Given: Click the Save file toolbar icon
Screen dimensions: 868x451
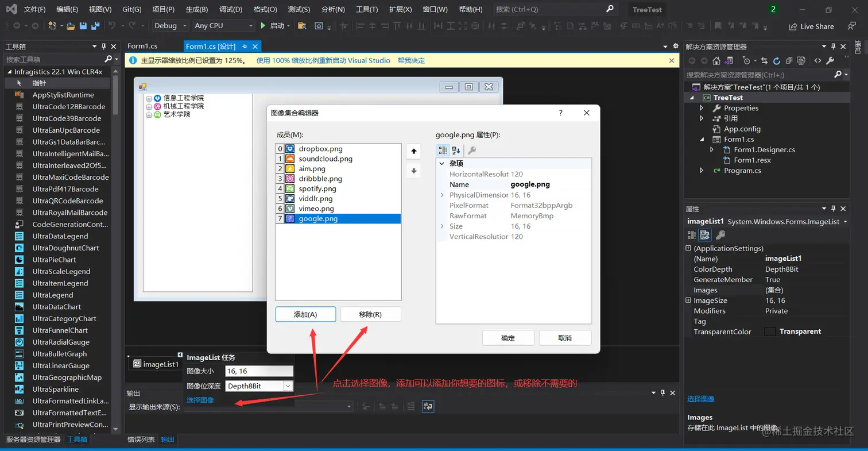Looking at the screenshot, I should click(x=83, y=26).
